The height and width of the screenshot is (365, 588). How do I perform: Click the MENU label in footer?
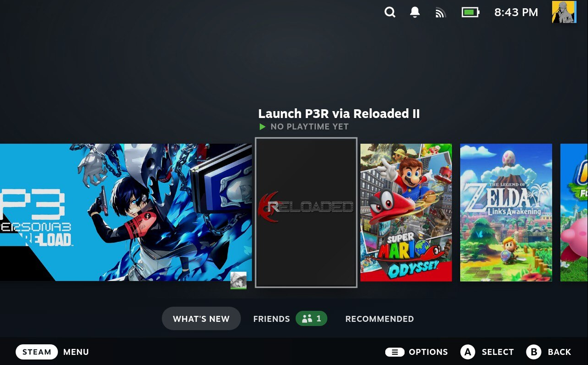click(x=76, y=352)
